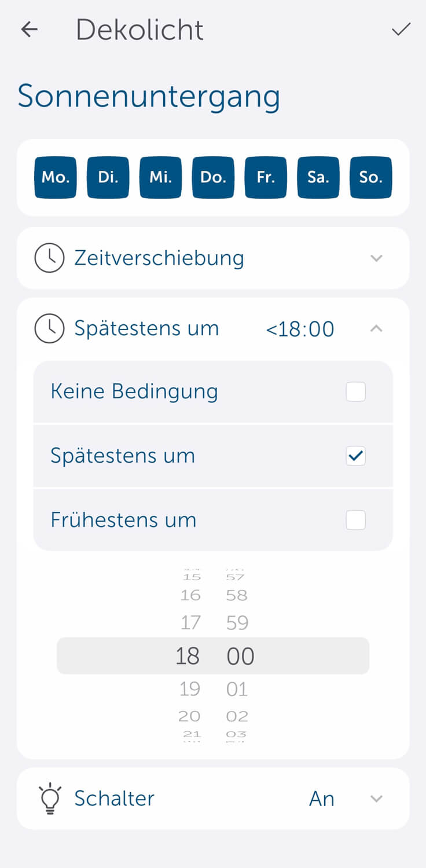Check the Keine Bedingung checkbox
Image resolution: width=426 pixels, height=868 pixels.
[355, 392]
